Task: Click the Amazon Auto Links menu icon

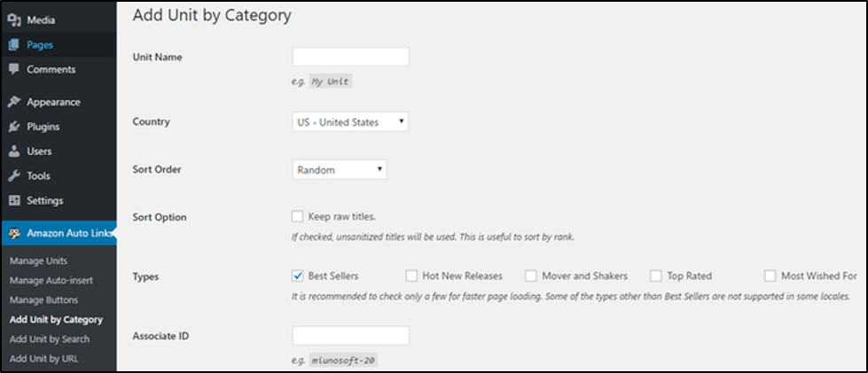Action: (14, 234)
